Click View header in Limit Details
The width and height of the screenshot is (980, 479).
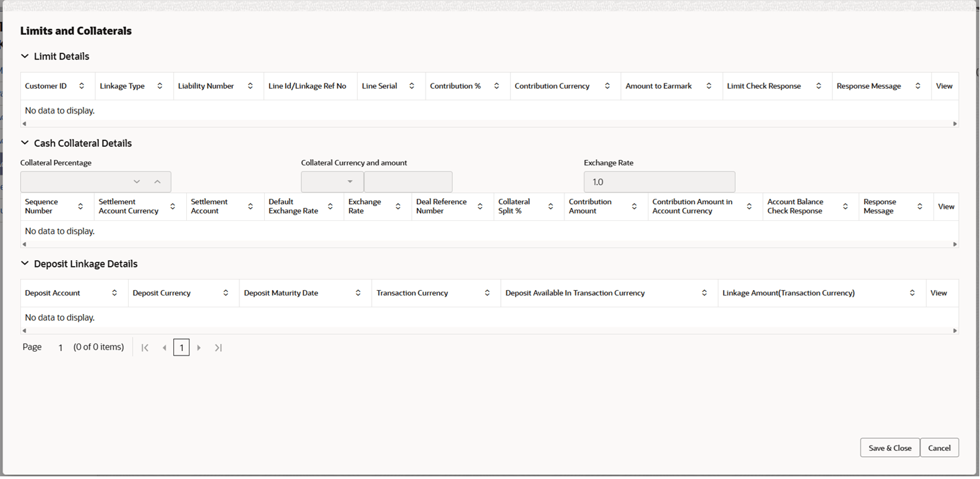[944, 86]
